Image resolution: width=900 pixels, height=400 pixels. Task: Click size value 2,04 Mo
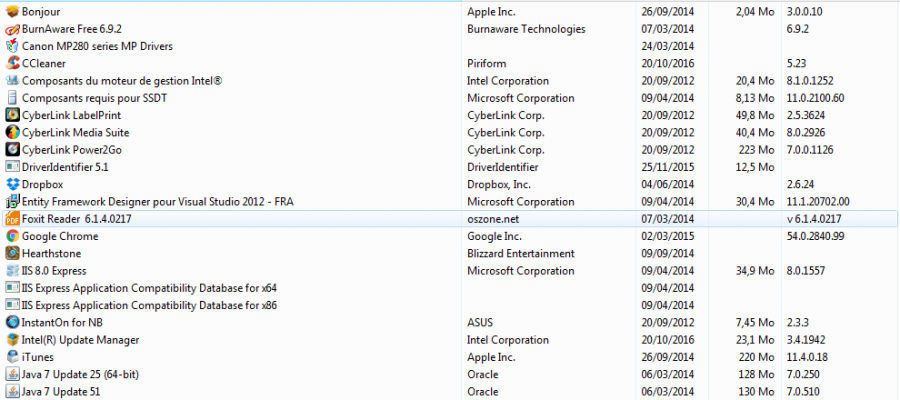755,11
